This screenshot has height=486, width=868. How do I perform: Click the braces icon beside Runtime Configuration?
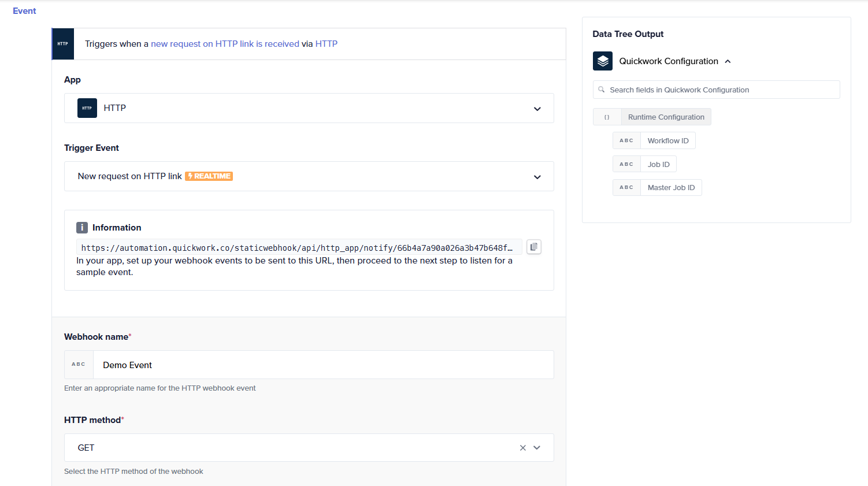point(607,117)
